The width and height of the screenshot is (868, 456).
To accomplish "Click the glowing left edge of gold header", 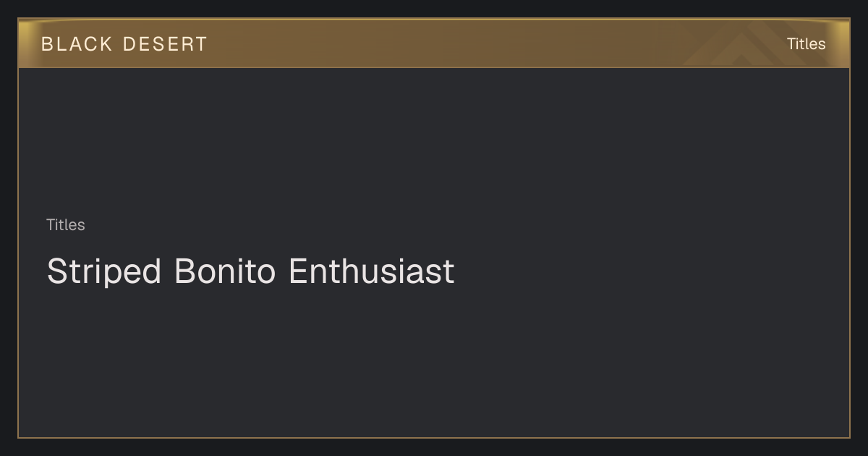I will [24, 43].
